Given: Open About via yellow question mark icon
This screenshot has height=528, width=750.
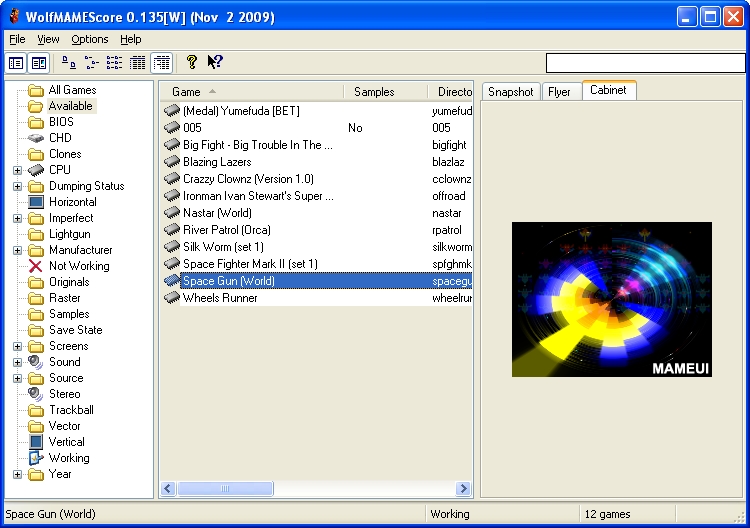Looking at the screenshot, I should pyautogui.click(x=192, y=63).
